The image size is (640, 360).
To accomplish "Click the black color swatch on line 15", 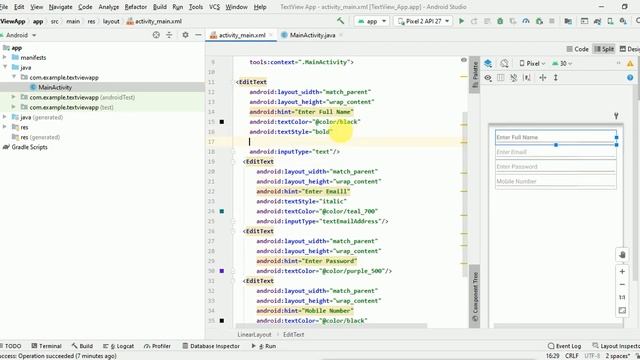I will coord(222,122).
